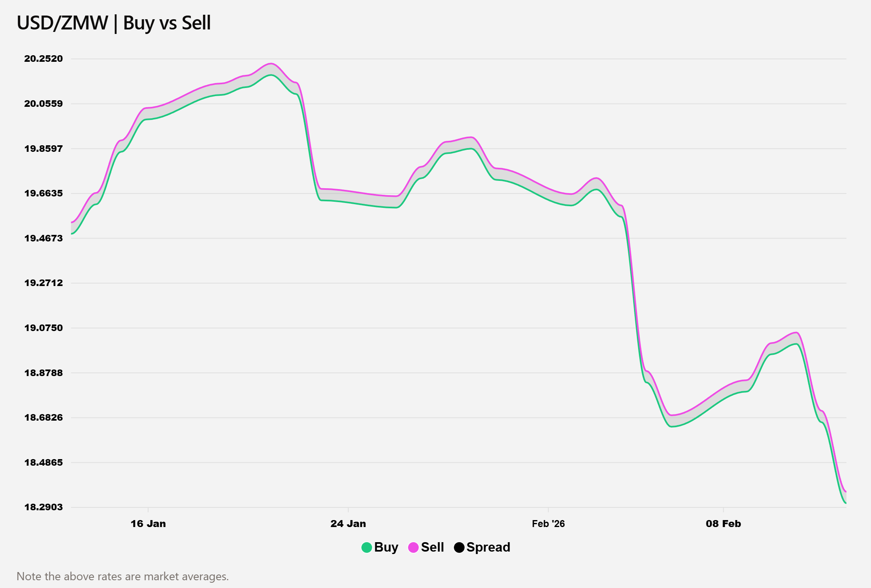This screenshot has width=871, height=588.
Task: Click the 20.0559 y-axis value label
Action: [x=44, y=104]
